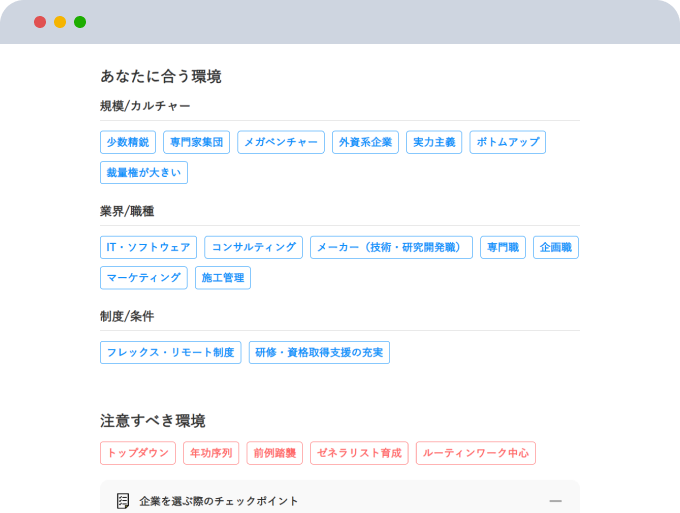Click the 裁量権が大きい tag

tap(144, 173)
